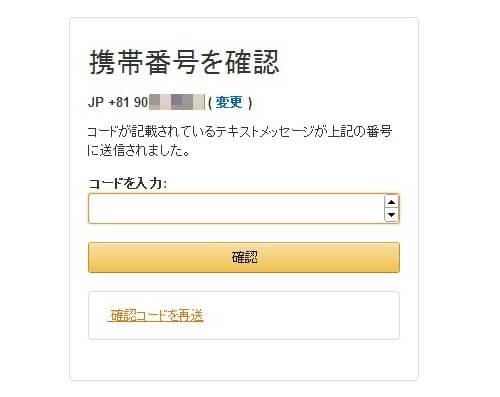Click the down arrow in code field
This screenshot has height=397, width=500.
coord(391,215)
